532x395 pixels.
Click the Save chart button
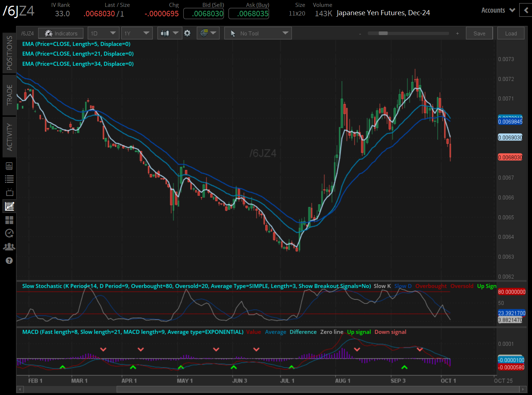pyautogui.click(x=479, y=33)
